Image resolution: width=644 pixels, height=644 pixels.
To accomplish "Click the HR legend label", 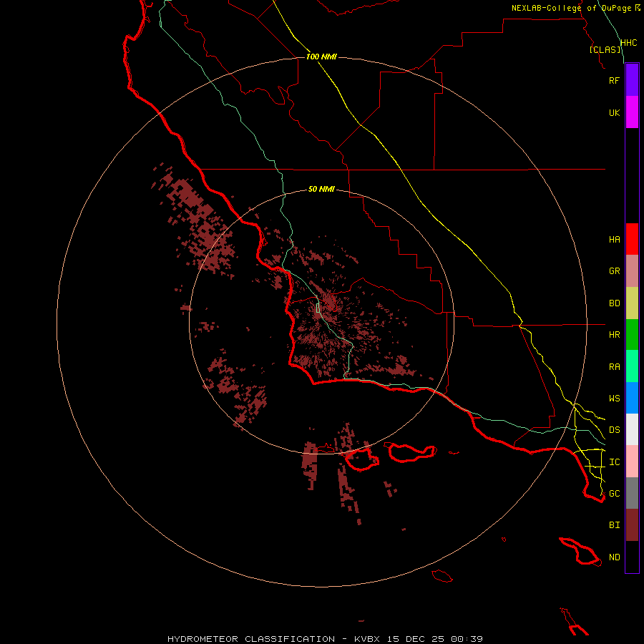I will tap(614, 335).
